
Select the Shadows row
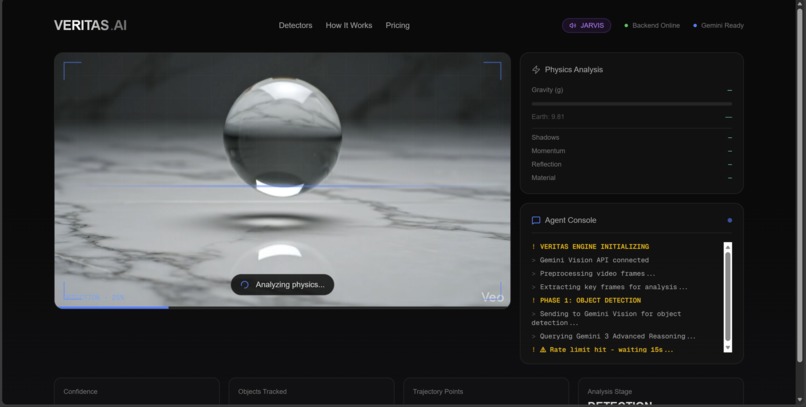[632, 137]
